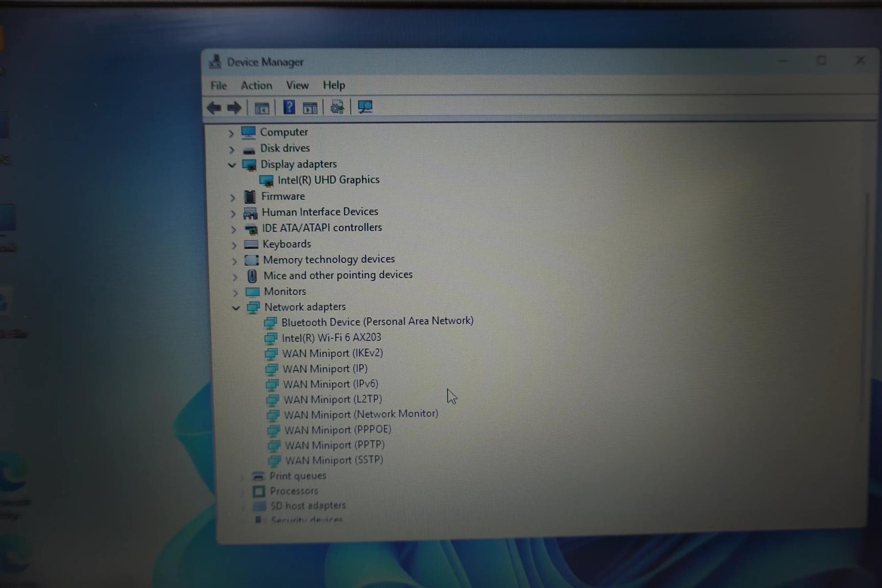The image size is (882, 588).
Task: Click the Forward arrow toolbar icon
Action: [x=234, y=107]
